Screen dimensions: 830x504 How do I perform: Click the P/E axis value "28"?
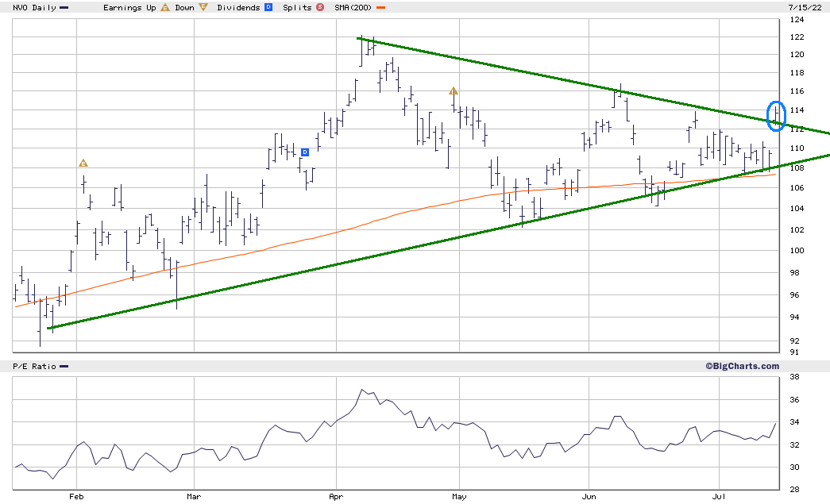pyautogui.click(x=794, y=490)
